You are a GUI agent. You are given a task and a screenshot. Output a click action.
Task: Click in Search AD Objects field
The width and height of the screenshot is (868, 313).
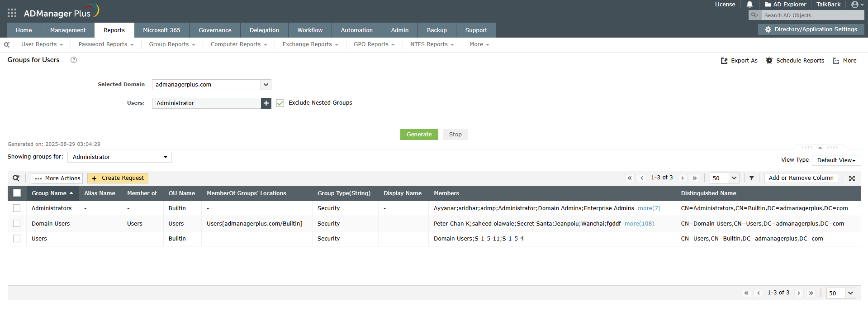(812, 15)
